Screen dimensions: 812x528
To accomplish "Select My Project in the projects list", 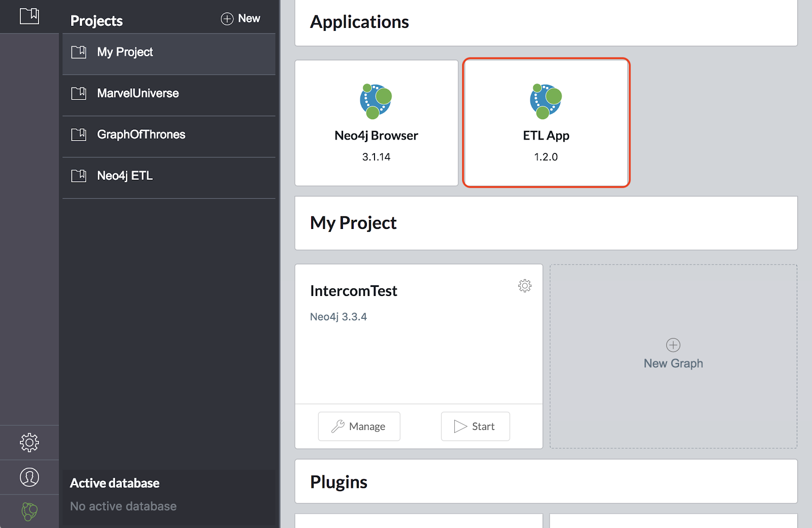I will [x=169, y=54].
